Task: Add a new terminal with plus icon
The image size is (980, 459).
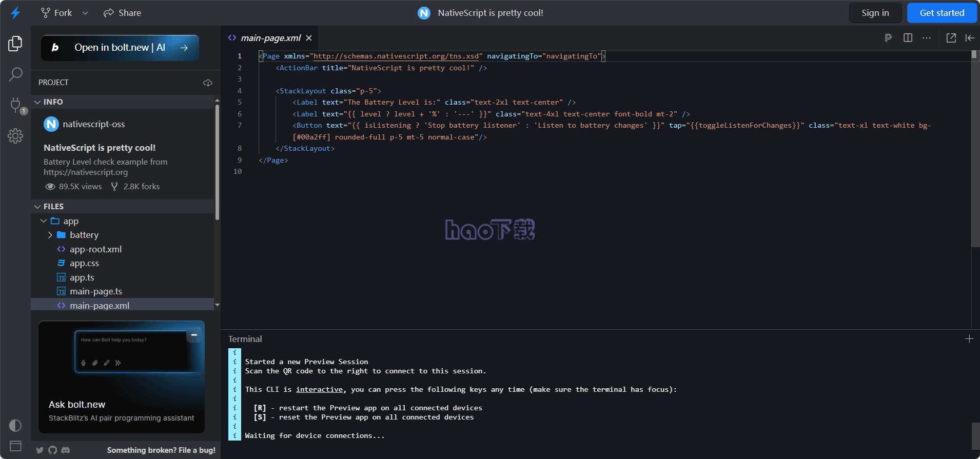Action: click(x=969, y=339)
